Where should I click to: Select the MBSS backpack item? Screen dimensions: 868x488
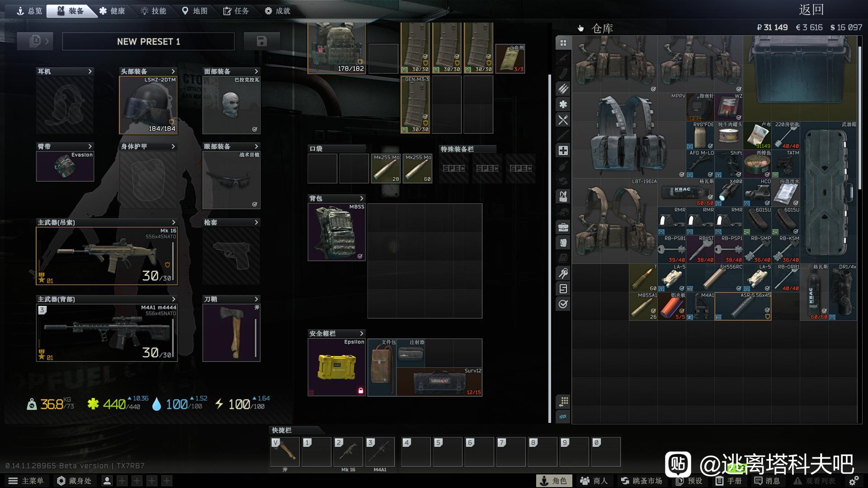coord(336,232)
